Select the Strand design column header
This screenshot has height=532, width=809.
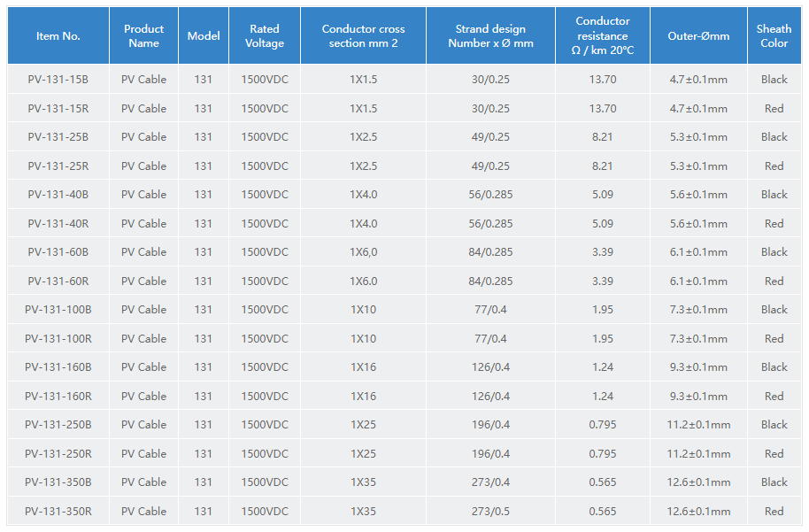[490, 36]
